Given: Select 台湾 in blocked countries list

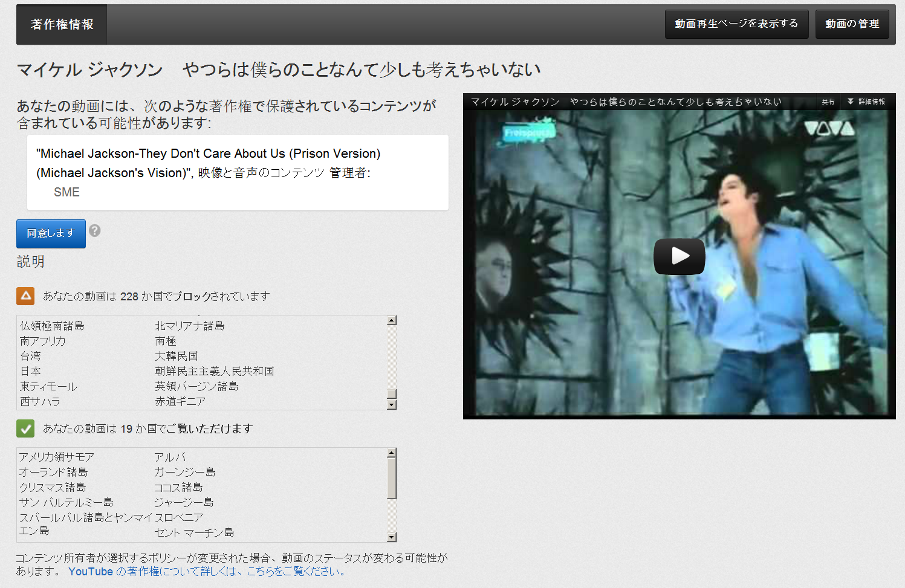Looking at the screenshot, I should click(30, 356).
